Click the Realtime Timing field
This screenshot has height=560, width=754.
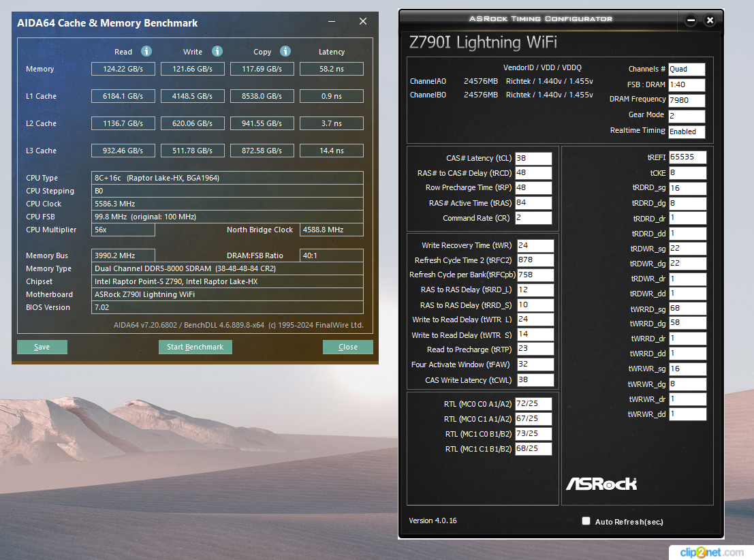[x=687, y=131]
